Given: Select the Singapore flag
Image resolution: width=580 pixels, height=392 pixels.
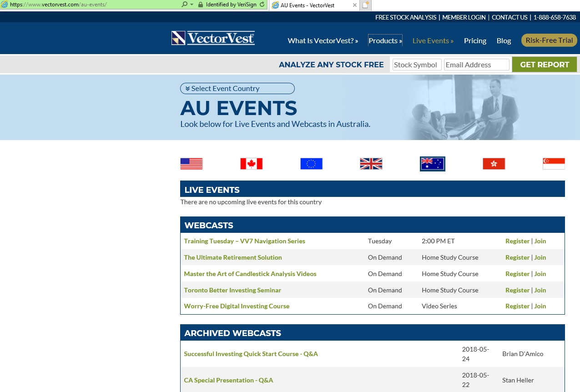Looking at the screenshot, I should click(x=553, y=163).
